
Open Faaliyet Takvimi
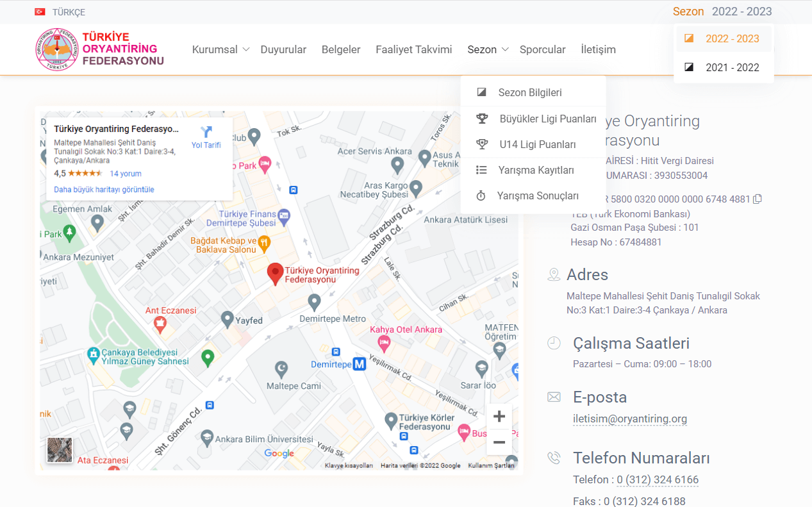pyautogui.click(x=414, y=49)
